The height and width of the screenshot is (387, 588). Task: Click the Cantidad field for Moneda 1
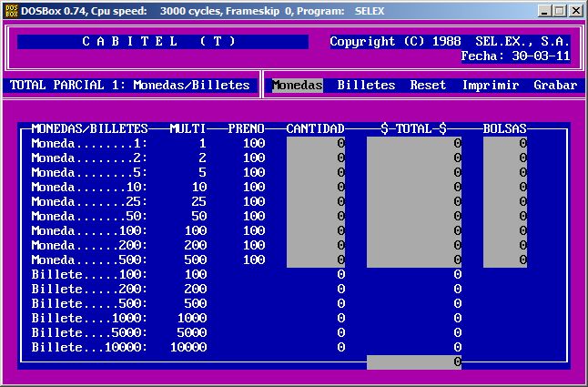(x=316, y=144)
